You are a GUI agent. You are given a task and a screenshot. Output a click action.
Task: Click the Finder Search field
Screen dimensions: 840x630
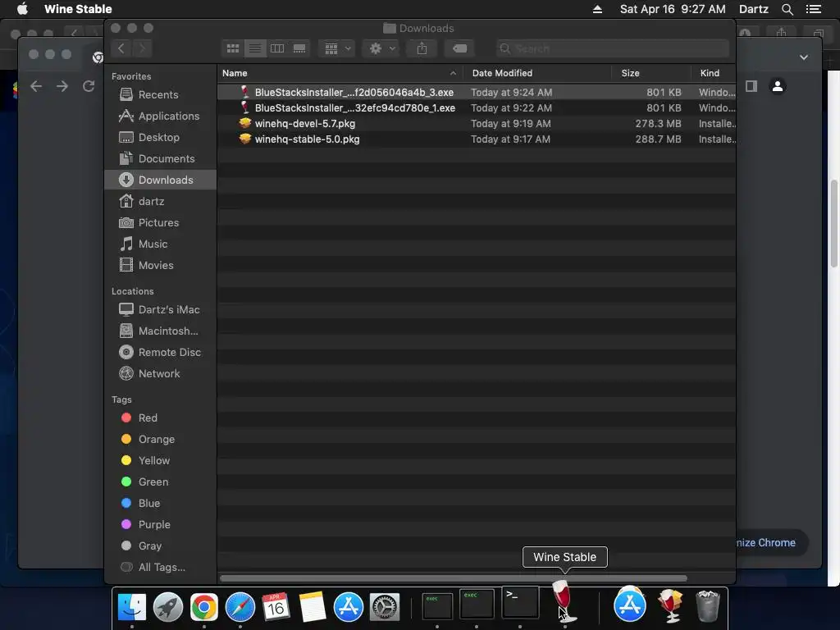(x=612, y=48)
